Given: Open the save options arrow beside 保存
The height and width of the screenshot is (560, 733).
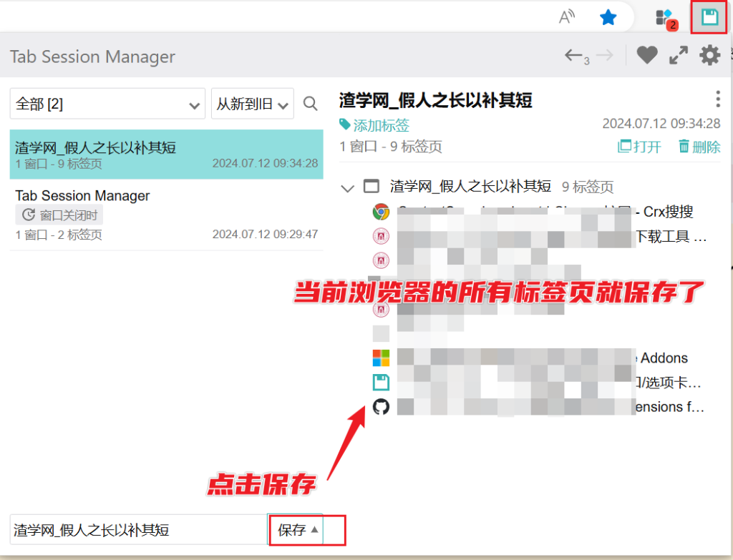Looking at the screenshot, I should click(x=315, y=529).
